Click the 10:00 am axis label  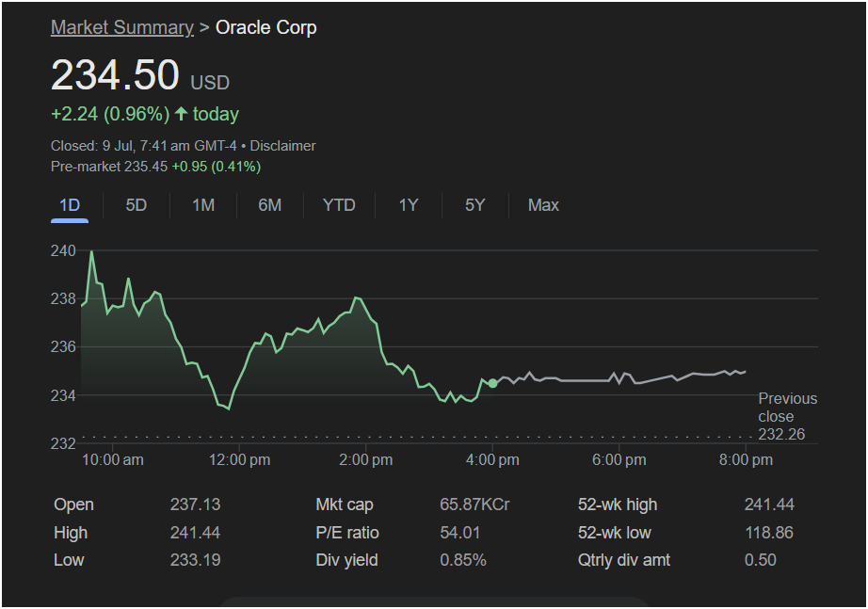(113, 459)
